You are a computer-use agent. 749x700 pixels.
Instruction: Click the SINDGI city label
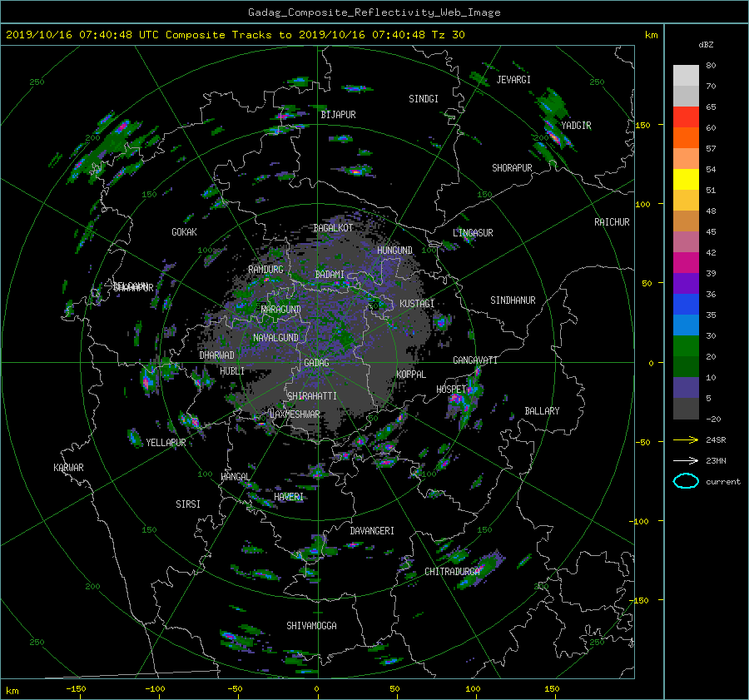click(x=424, y=99)
